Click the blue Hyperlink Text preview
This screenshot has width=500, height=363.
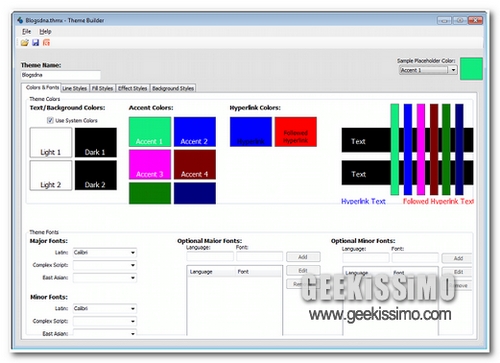tap(363, 201)
